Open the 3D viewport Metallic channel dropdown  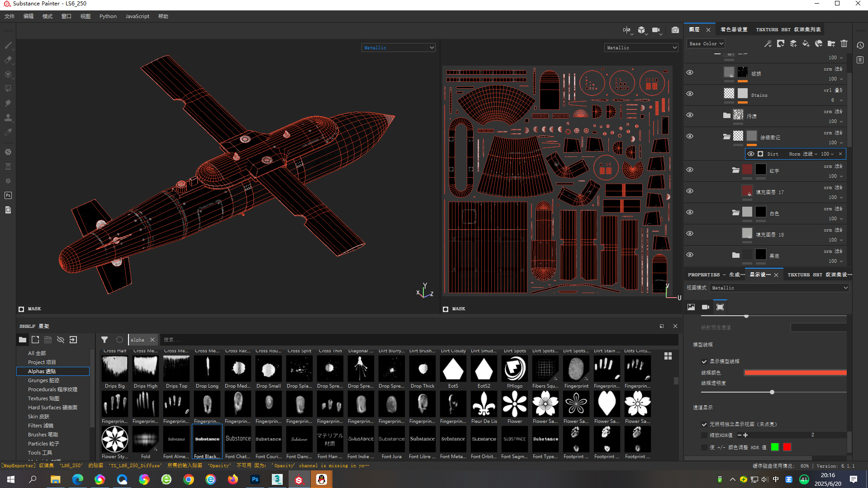pyautogui.click(x=398, y=47)
